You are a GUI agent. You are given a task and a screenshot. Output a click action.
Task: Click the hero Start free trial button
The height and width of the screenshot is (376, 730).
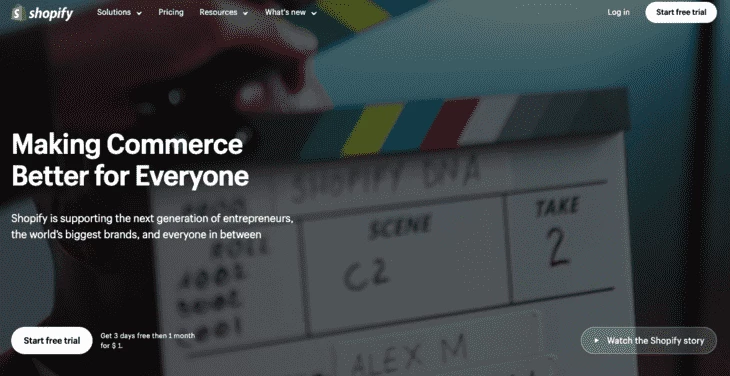point(52,341)
